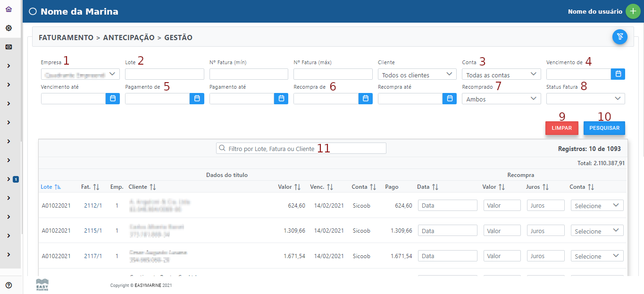644x294 pixels.
Task: Open the Conta dropdown 'Todas as contas'
Action: click(501, 75)
